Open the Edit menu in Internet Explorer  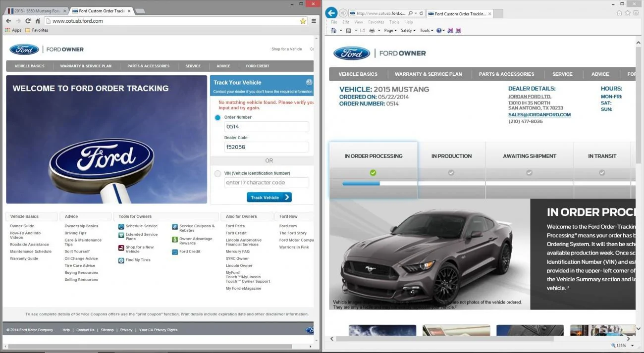[346, 22]
